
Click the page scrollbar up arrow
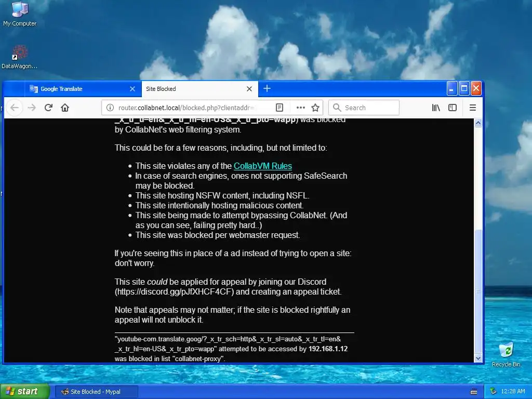click(x=478, y=123)
